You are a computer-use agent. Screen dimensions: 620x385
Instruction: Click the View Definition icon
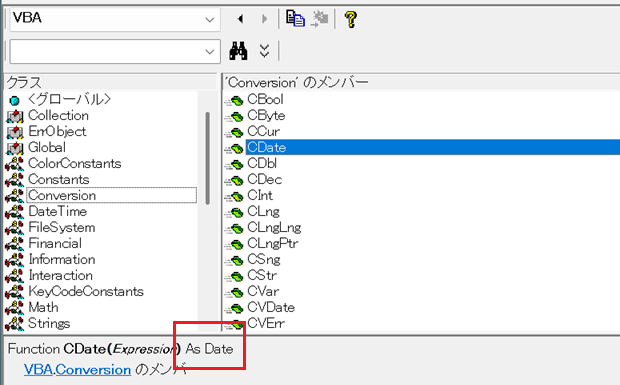[319, 19]
